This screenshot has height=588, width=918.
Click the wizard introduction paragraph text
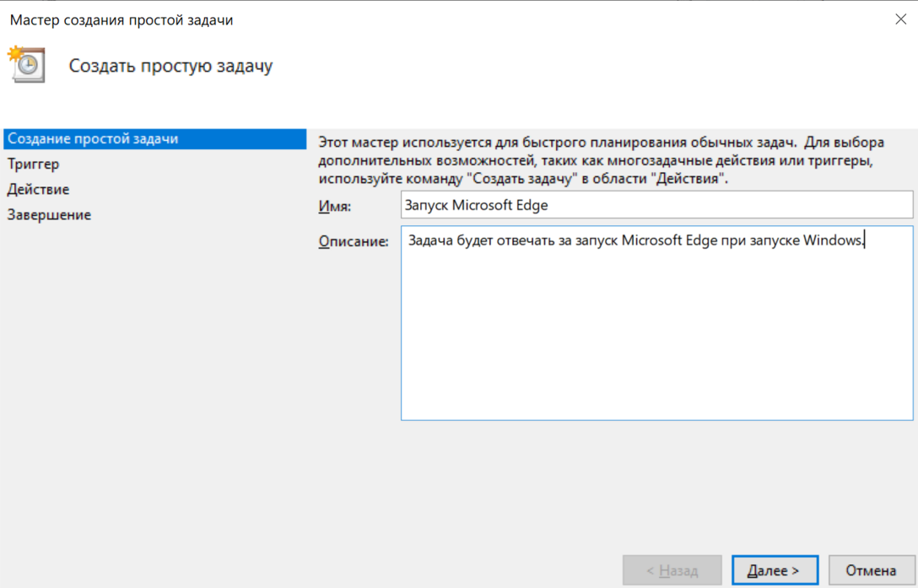[601, 160]
